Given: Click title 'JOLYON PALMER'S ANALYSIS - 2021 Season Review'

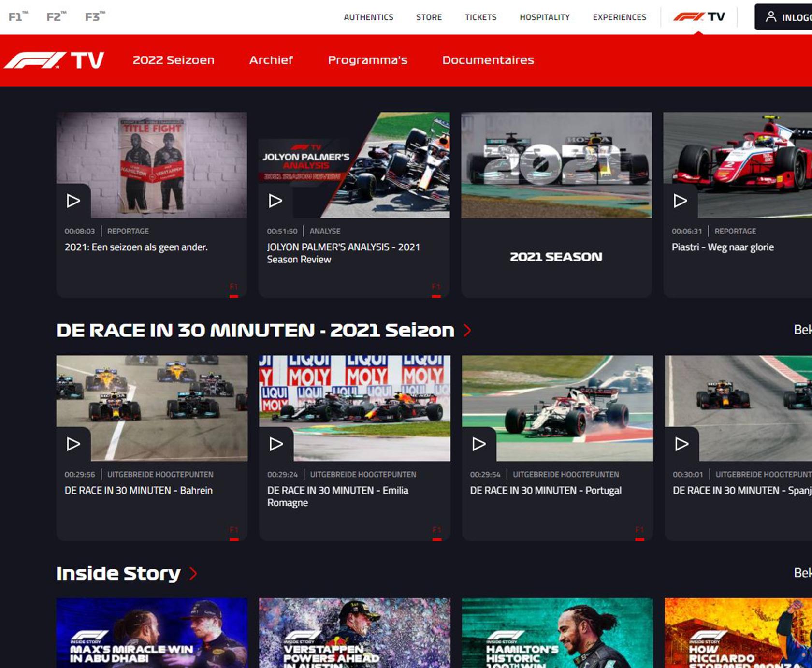Looking at the screenshot, I should (x=343, y=253).
